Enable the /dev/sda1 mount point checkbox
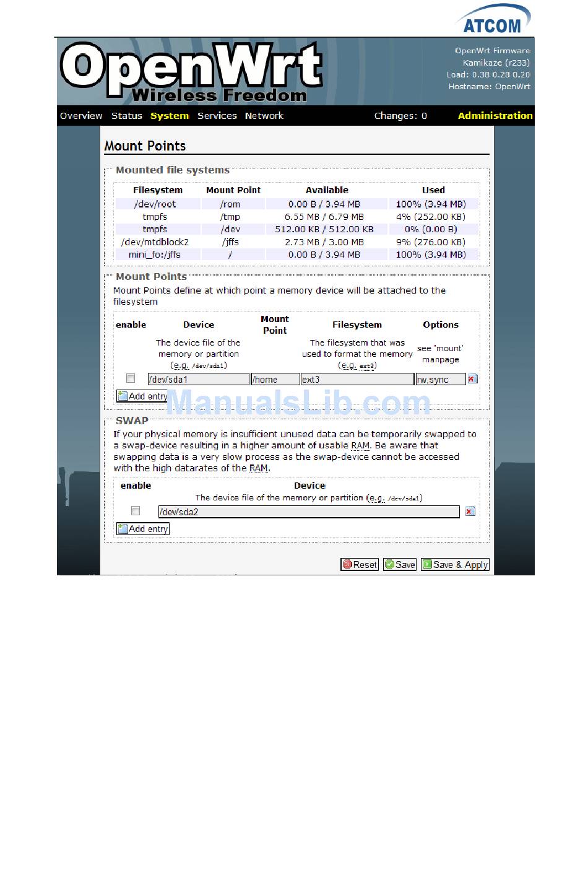This screenshot has height=872, width=588. coord(131,378)
